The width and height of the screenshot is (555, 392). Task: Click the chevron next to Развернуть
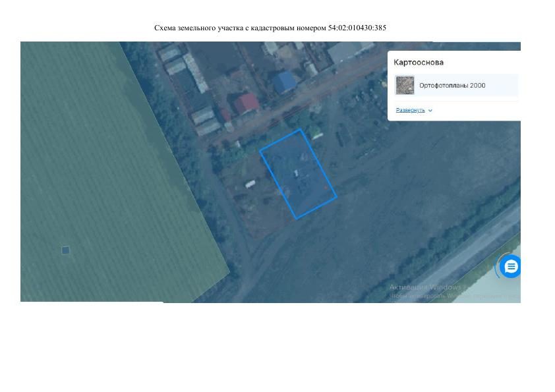430,111
